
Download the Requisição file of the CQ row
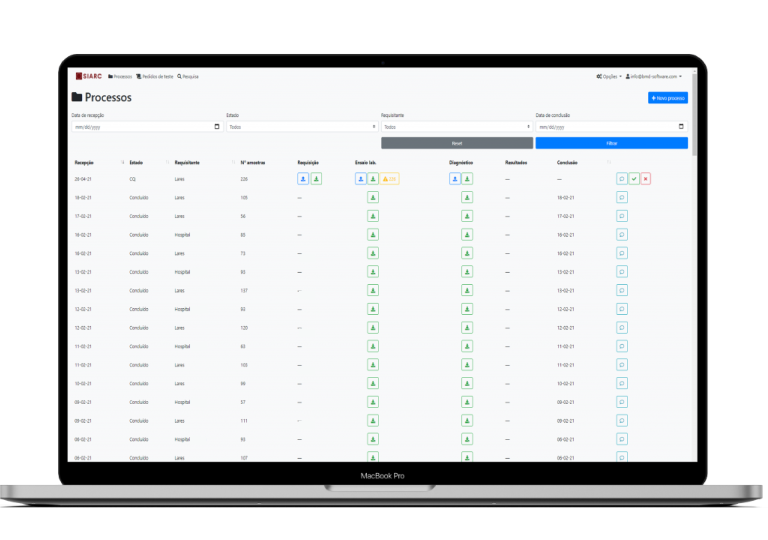tap(316, 179)
